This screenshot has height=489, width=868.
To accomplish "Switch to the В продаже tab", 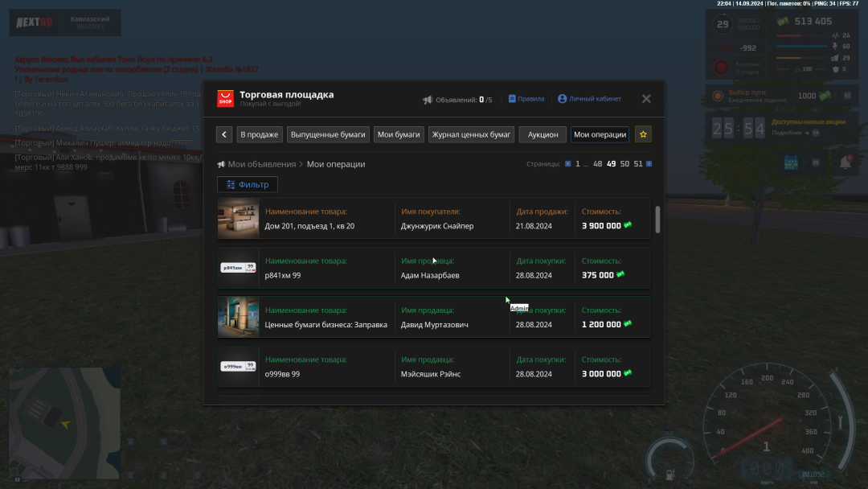I will click(259, 134).
